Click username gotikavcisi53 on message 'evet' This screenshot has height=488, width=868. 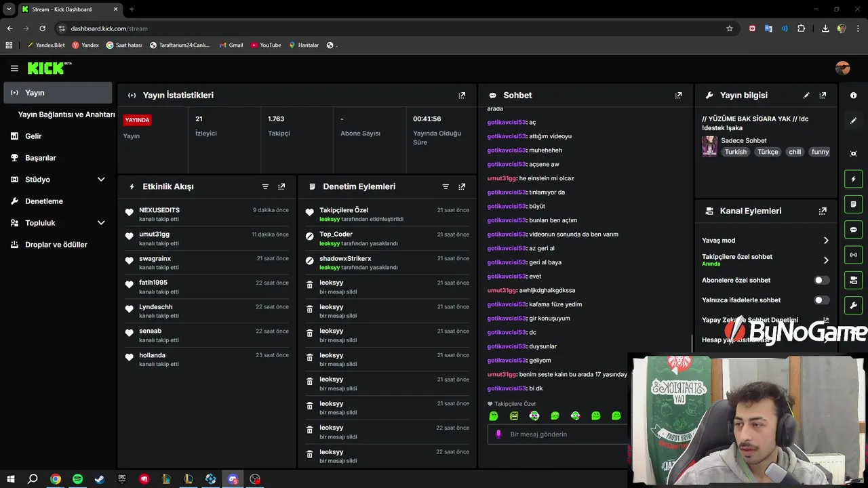point(507,277)
